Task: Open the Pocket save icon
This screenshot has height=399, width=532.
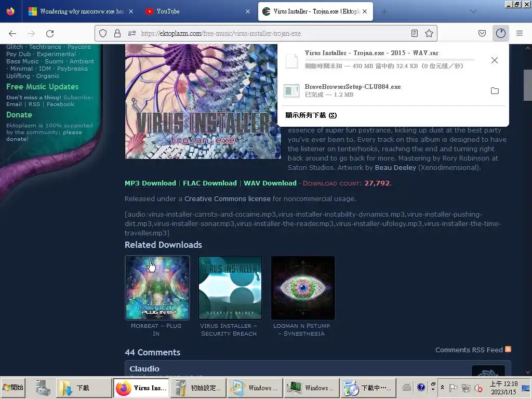Action: [x=482, y=33]
